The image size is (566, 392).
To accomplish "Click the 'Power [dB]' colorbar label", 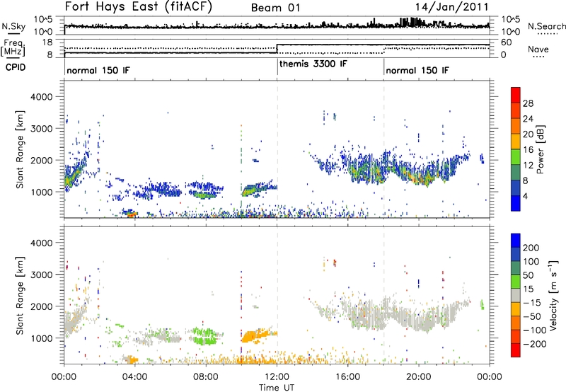I will click(x=541, y=149).
